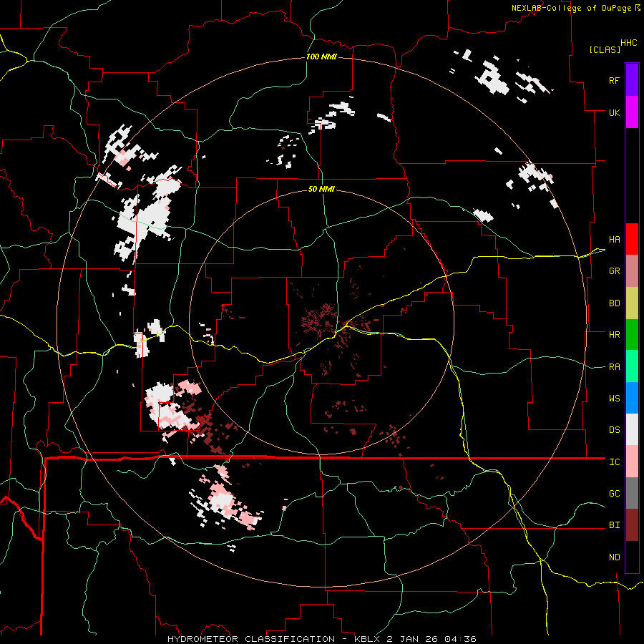Click the GR rose legend swatch
Viewport: 644px width, 644px height.
pyautogui.click(x=632, y=271)
